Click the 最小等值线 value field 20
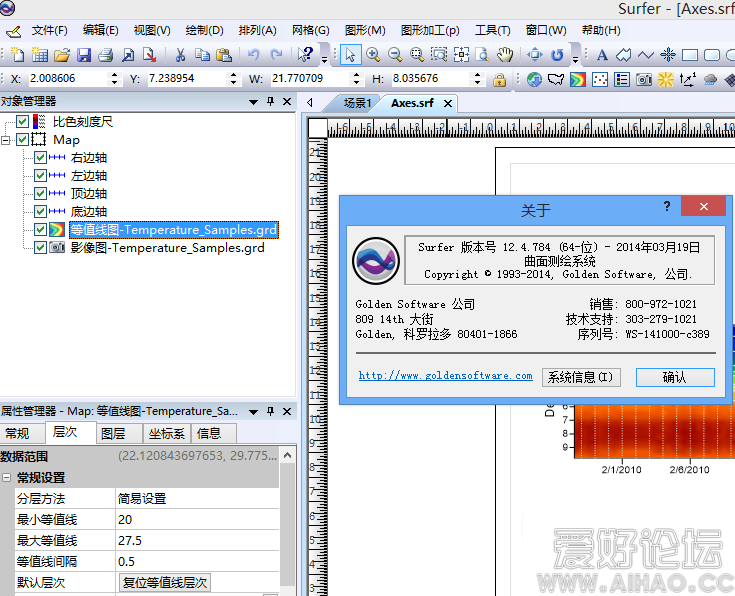The height and width of the screenshot is (596, 735). [x=197, y=520]
